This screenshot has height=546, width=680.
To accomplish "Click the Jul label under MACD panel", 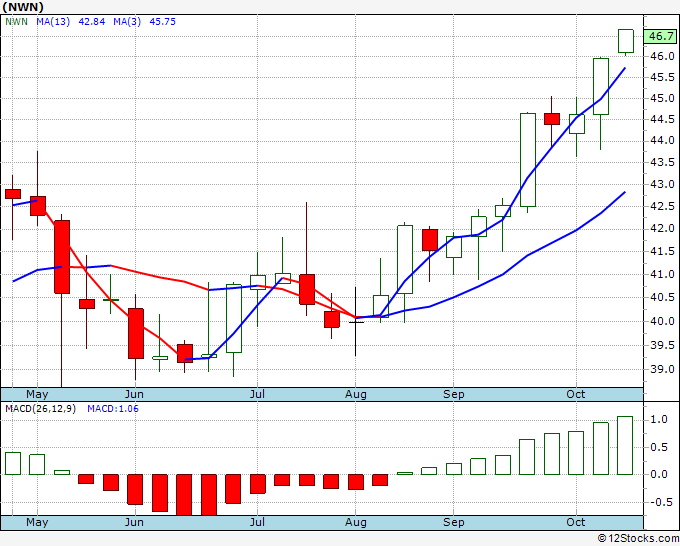I will (x=257, y=522).
